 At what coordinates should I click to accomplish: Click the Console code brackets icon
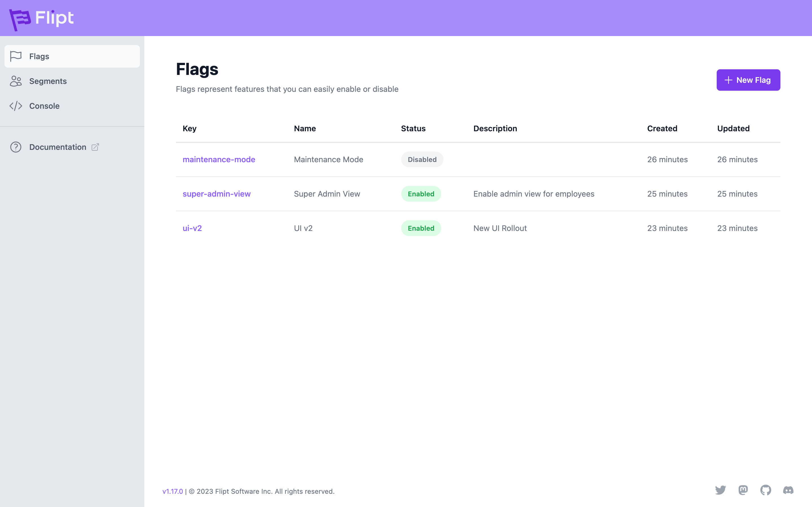(x=16, y=106)
